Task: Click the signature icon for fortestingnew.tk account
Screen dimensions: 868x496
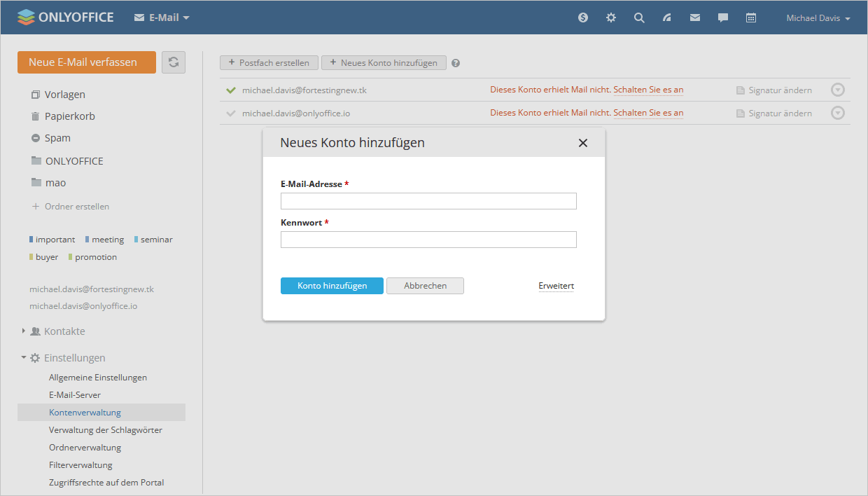Action: 741,90
